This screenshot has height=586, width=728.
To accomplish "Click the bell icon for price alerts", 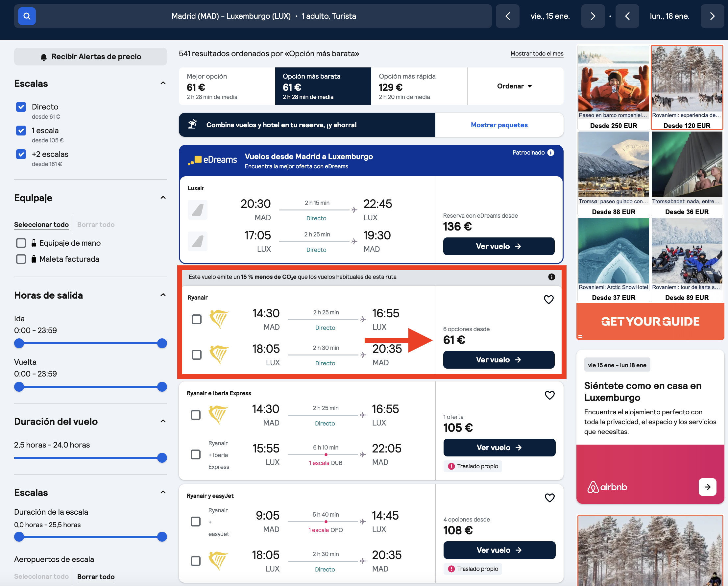I will click(43, 57).
